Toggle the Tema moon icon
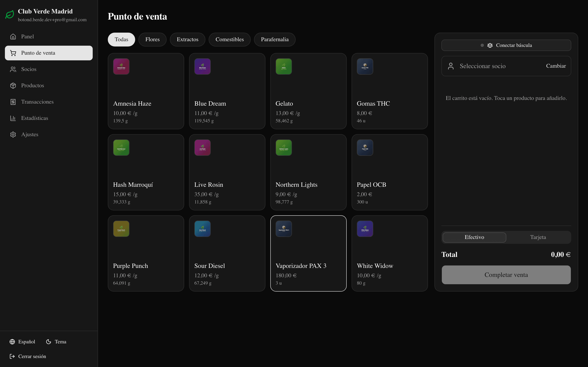This screenshot has width=588, height=367. (49, 342)
